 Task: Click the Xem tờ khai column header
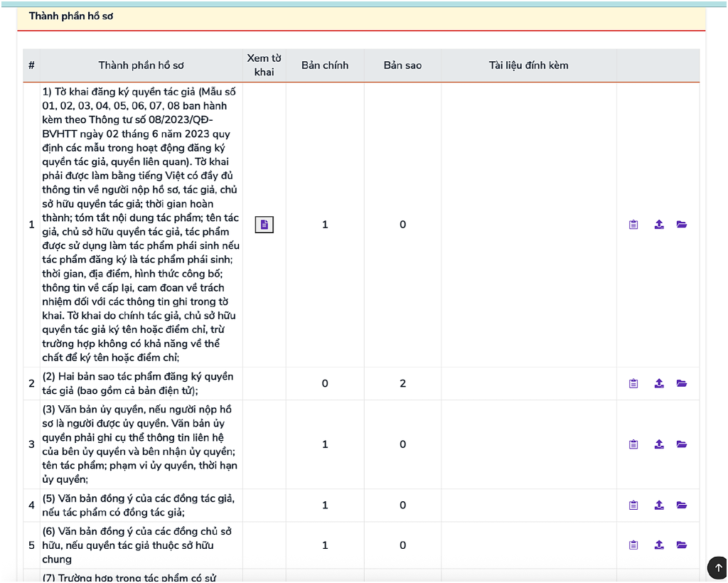pos(264,65)
